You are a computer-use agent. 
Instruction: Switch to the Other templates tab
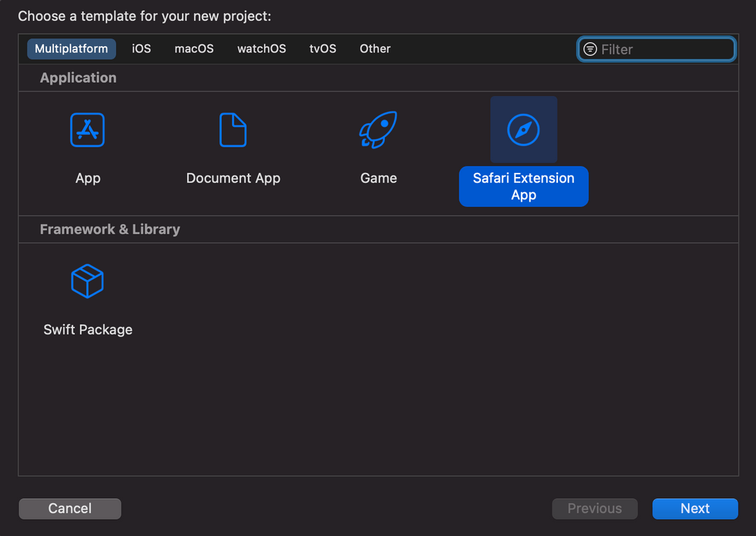pos(374,49)
